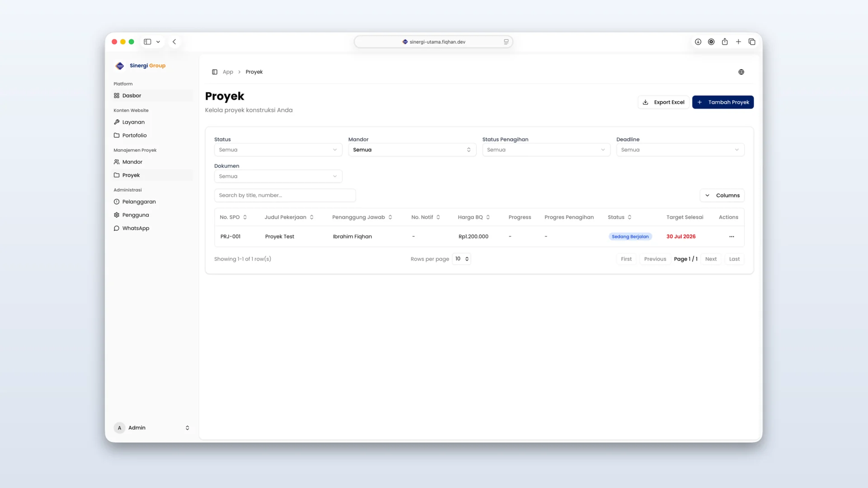Open the Deadline filter dropdown
The width and height of the screenshot is (868, 488).
pos(680,150)
